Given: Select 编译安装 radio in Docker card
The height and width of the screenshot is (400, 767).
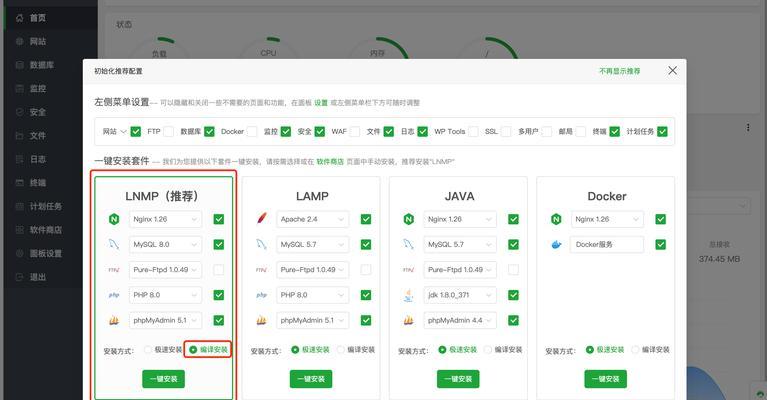Looking at the screenshot, I should (635, 350).
